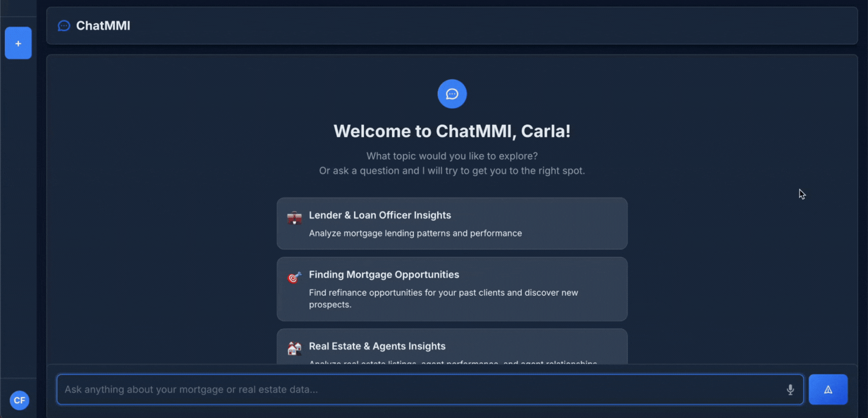Click the ChatMMI title text in header

click(x=103, y=26)
